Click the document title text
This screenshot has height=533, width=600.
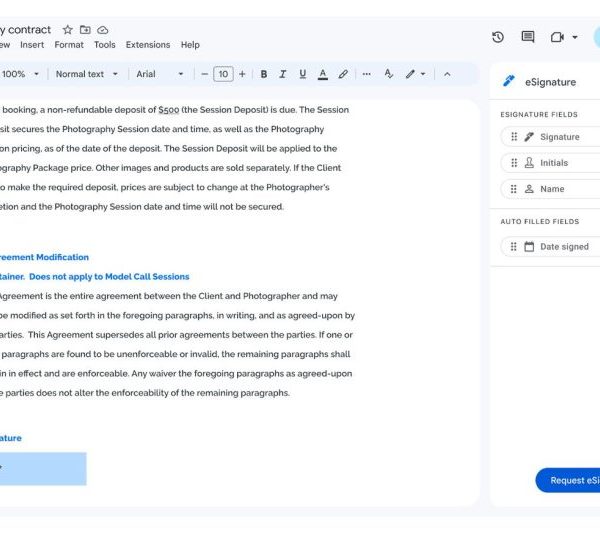click(x=26, y=30)
